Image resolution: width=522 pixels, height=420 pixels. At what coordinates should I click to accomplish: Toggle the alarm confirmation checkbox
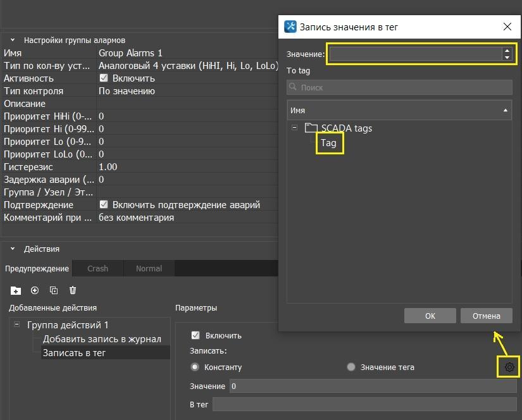(x=104, y=205)
